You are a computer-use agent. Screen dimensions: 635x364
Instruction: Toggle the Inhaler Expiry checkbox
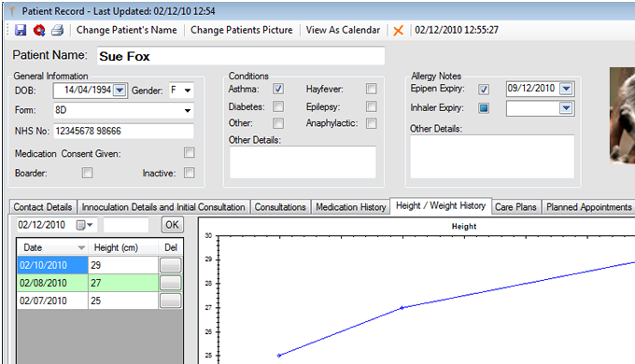[484, 108]
